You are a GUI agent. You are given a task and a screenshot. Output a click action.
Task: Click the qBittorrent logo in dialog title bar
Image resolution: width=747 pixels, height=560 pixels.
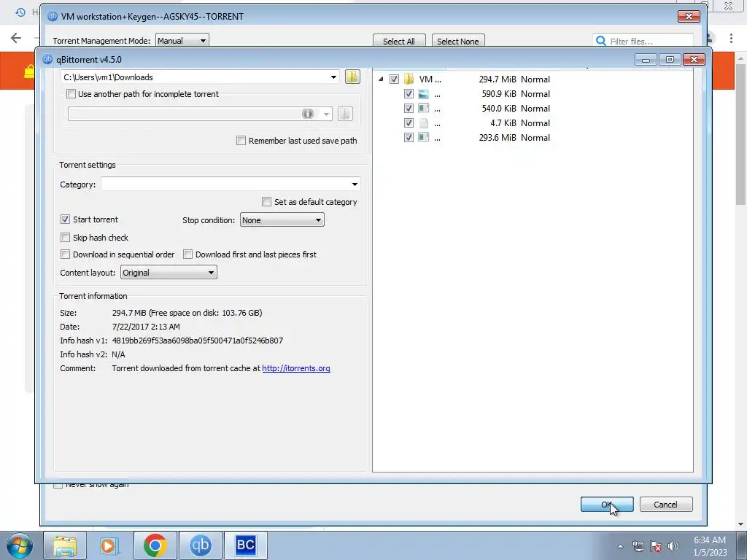[47, 59]
